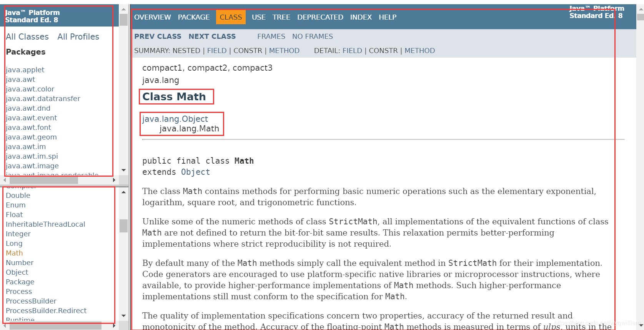The height and width of the screenshot is (330, 644).
Task: Open the Integer class
Action: click(x=18, y=234)
